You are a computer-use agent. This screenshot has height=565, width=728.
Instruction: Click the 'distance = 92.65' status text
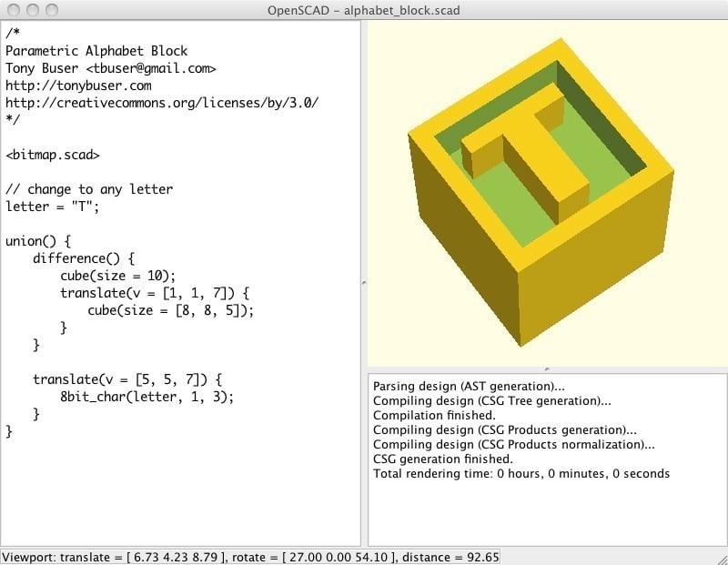pos(450,557)
